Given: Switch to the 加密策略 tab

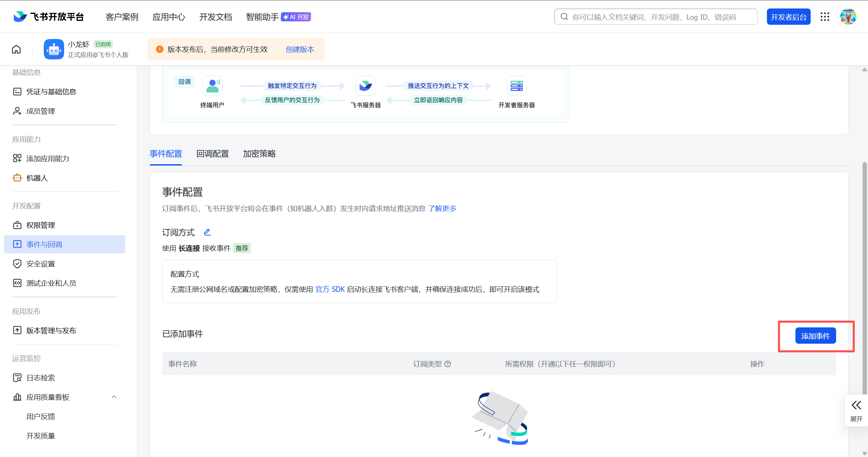Looking at the screenshot, I should click(x=259, y=154).
